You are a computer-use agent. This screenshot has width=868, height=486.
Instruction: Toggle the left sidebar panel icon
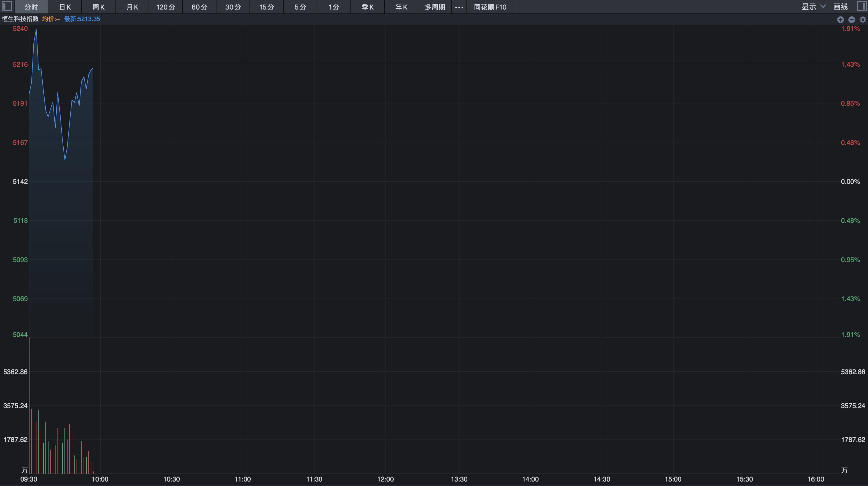tap(7, 6)
